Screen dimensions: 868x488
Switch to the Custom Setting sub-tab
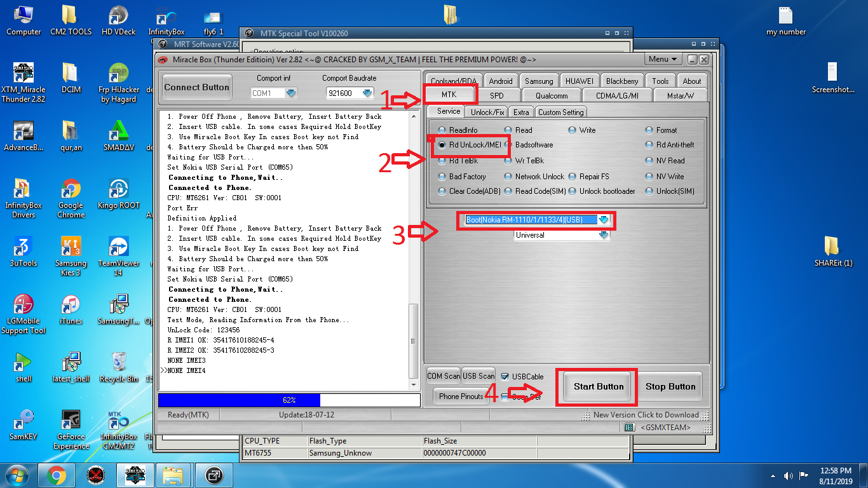pyautogui.click(x=560, y=112)
